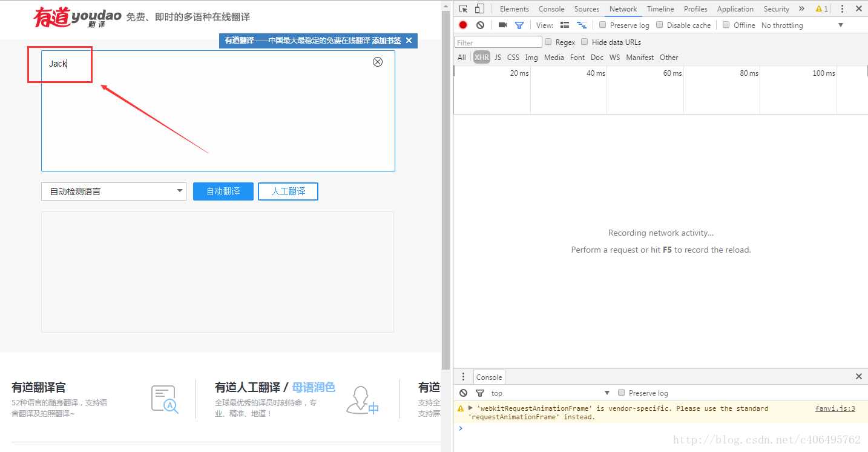The image size is (868, 452).
Task: Click the network Filter input field
Action: pyautogui.click(x=498, y=42)
